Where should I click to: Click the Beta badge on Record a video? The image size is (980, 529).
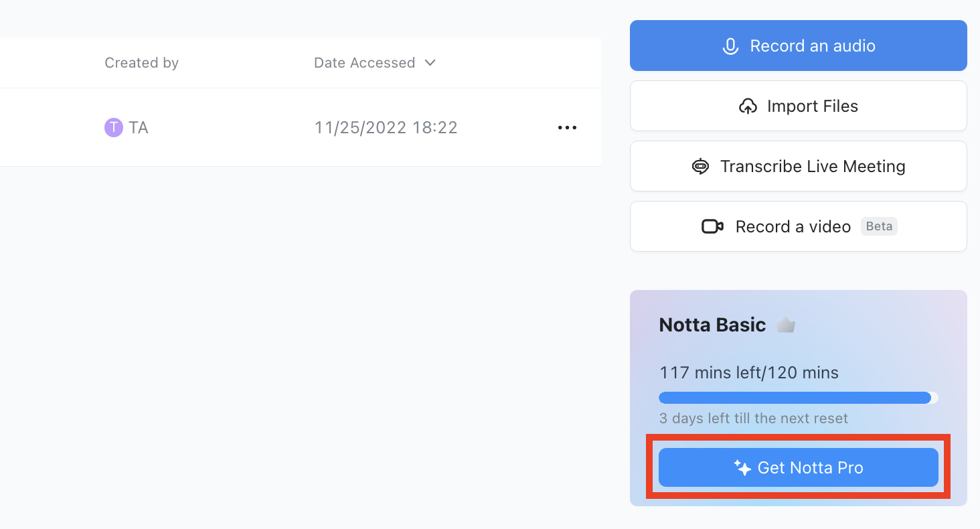pos(879,226)
